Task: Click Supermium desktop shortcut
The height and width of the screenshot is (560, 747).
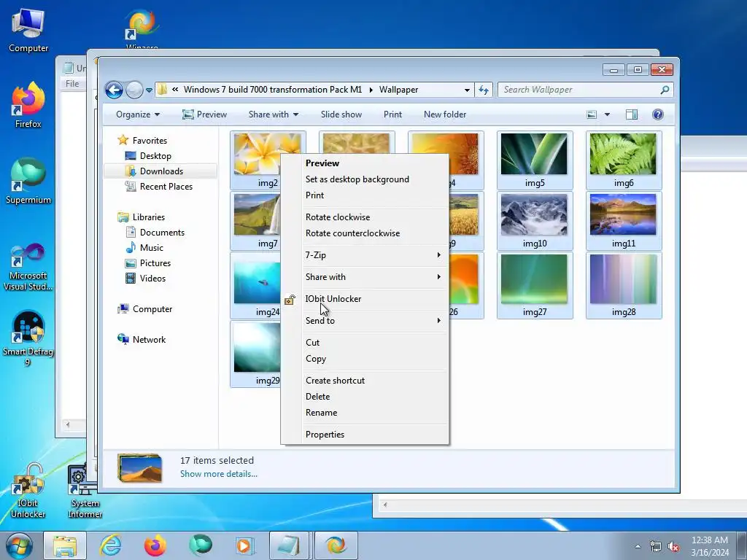Action: click(28, 181)
